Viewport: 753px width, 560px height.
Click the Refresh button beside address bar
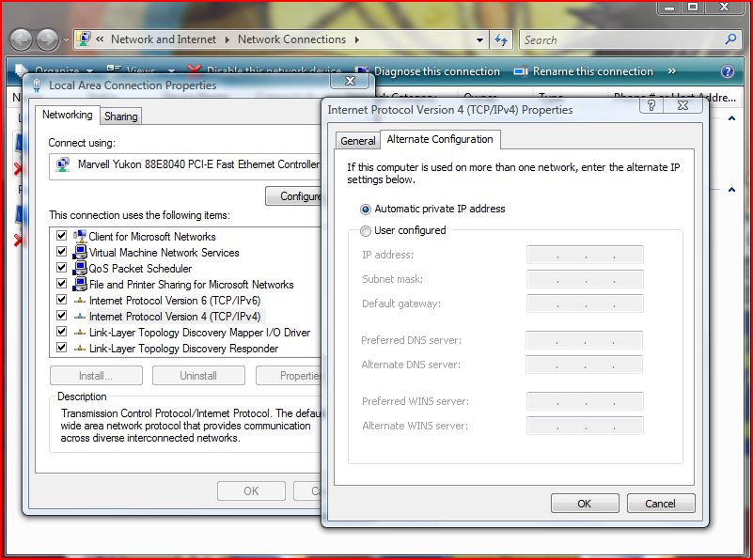(501, 39)
